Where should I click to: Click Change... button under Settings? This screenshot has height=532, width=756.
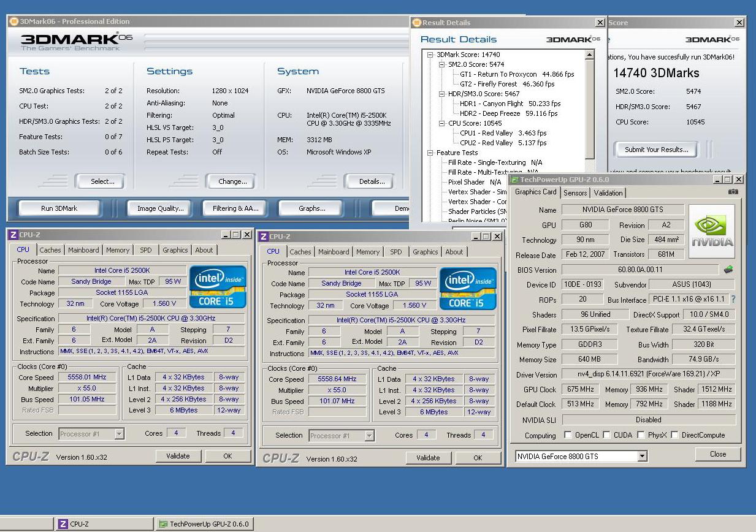[x=232, y=181]
